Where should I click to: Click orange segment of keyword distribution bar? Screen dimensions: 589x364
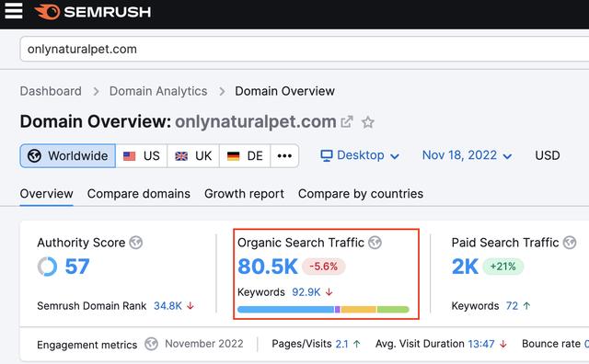pyautogui.click(x=358, y=310)
